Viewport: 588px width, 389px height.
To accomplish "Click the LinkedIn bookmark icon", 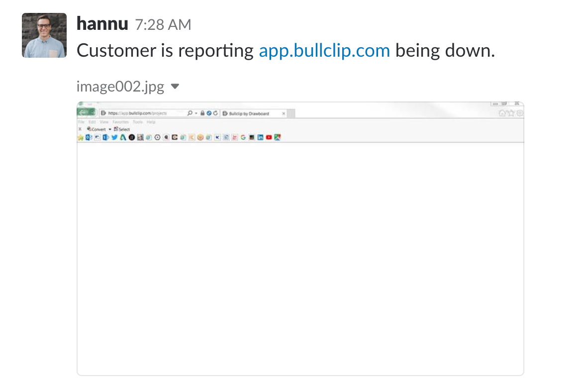I will point(260,138).
